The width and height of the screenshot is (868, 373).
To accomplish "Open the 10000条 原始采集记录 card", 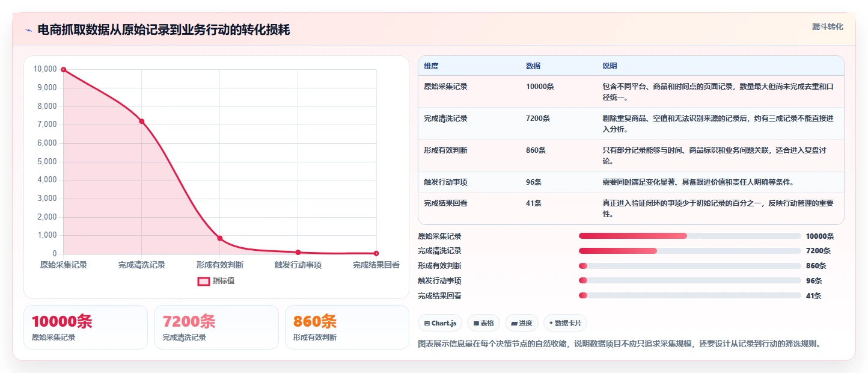I will (x=85, y=327).
